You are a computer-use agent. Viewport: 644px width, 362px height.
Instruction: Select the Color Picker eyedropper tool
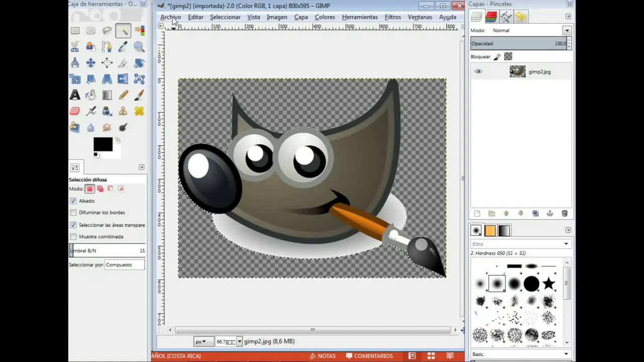coord(123,47)
